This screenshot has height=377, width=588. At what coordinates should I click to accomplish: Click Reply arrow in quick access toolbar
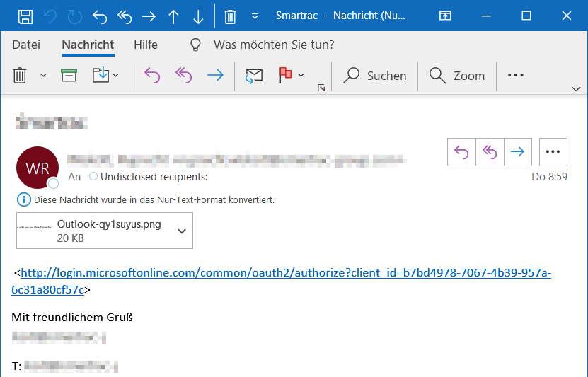click(100, 16)
